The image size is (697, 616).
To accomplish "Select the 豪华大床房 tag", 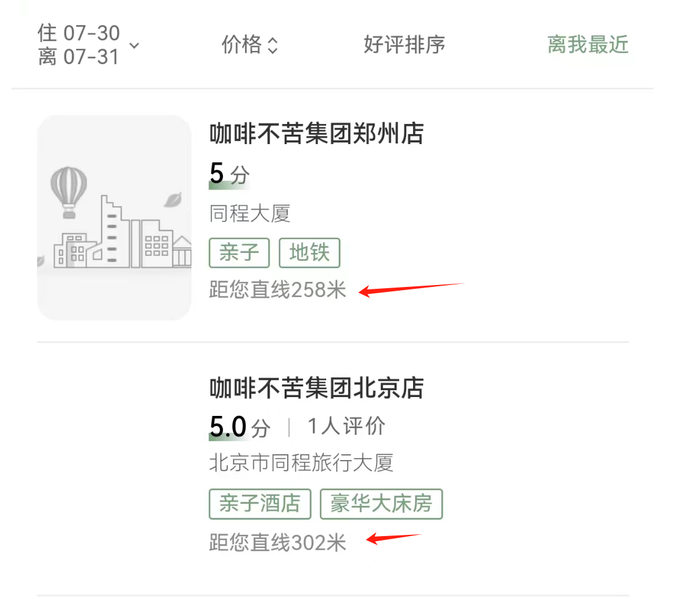I will tap(381, 503).
